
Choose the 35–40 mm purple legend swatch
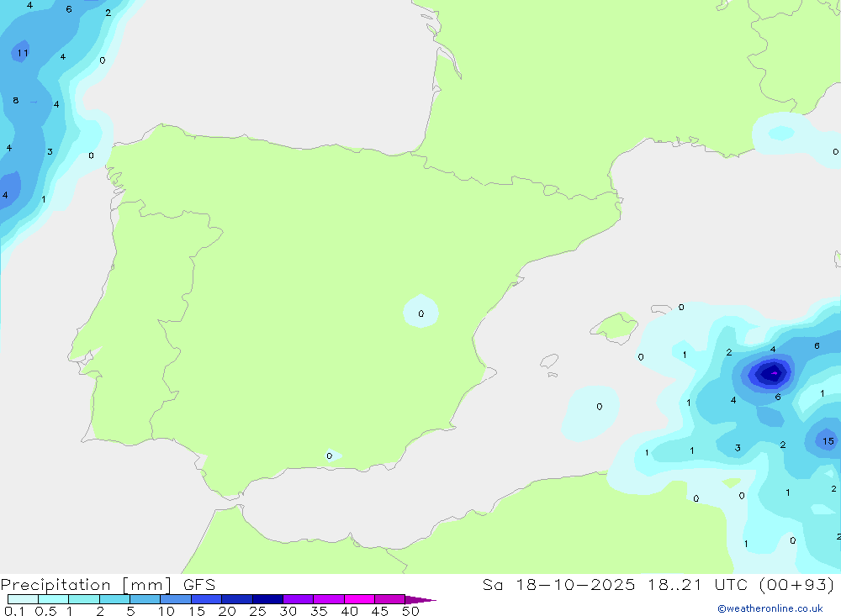point(329,599)
